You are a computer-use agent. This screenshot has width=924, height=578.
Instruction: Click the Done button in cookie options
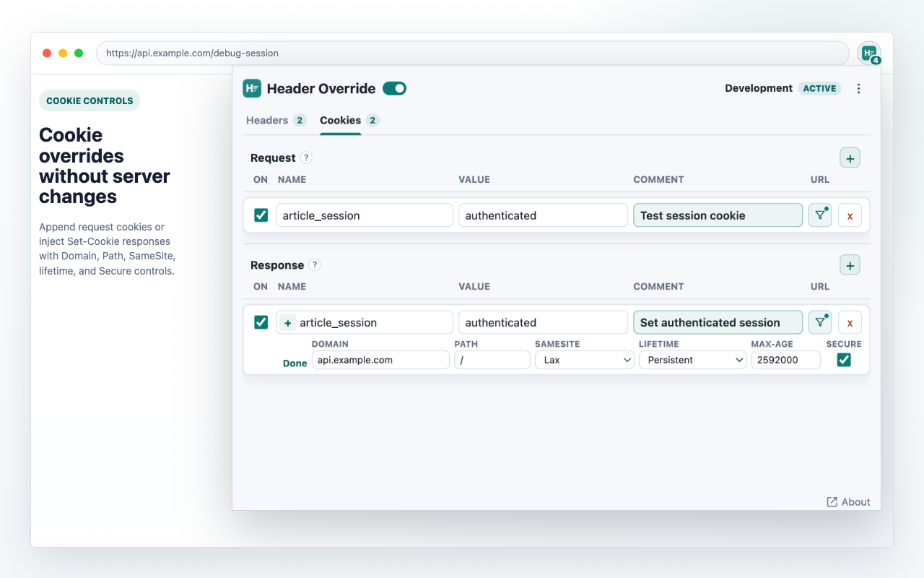point(295,363)
